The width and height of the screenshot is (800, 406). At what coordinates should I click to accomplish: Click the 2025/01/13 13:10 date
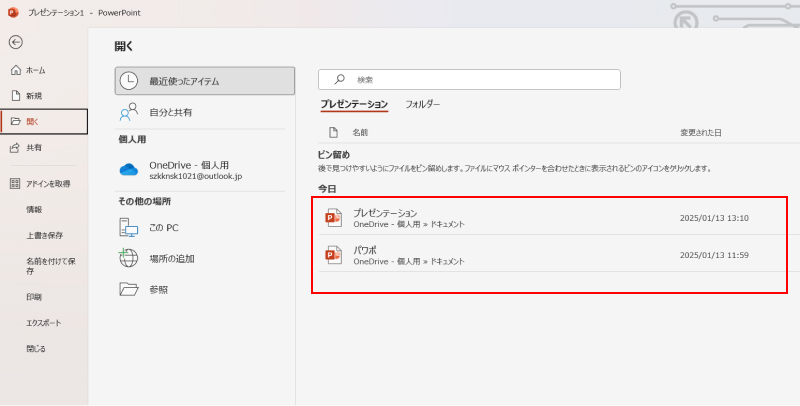714,218
